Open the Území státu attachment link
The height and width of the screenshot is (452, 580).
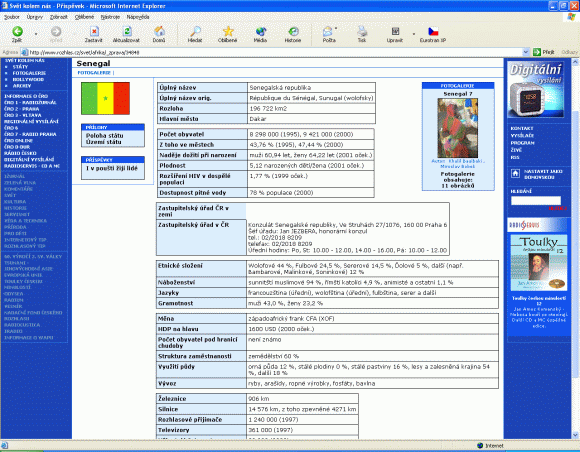pos(104,142)
